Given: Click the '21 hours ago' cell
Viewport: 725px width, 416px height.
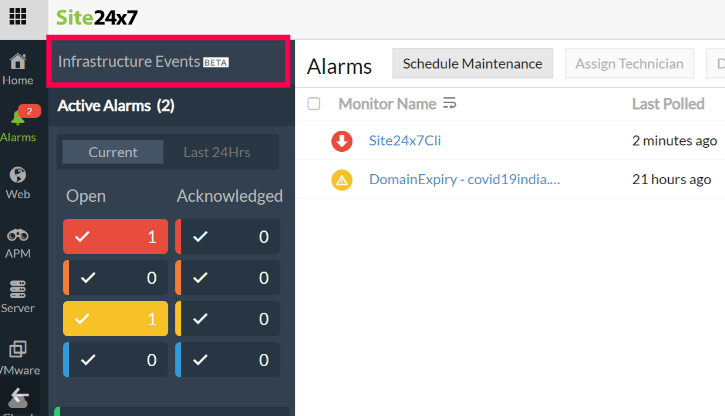Looking at the screenshot, I should tap(671, 179).
